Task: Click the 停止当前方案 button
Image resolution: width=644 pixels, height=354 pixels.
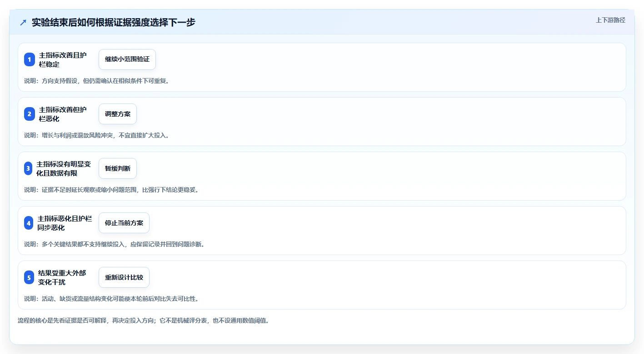Action: click(x=124, y=223)
